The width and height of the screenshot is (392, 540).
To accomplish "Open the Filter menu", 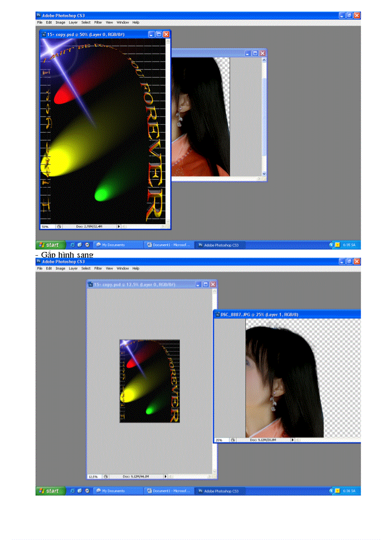I will (x=98, y=22).
